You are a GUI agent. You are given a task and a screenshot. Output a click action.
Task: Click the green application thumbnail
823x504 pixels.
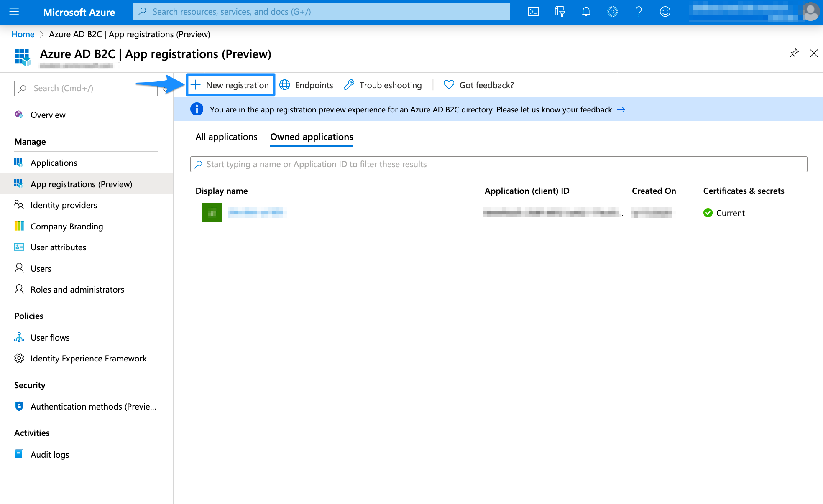click(212, 213)
